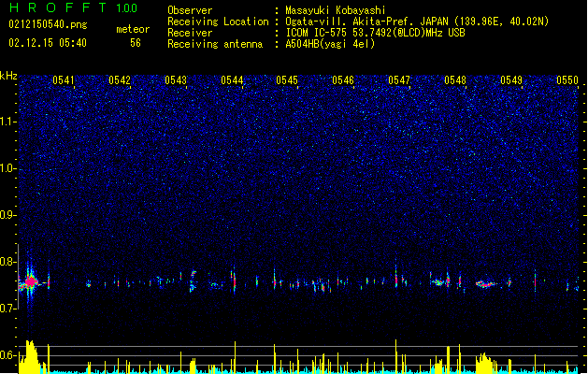Image resolution: width=588 pixels, height=374 pixels.
Task: Click the HROFFT 1.0.0 title text
Action: click(73, 7)
